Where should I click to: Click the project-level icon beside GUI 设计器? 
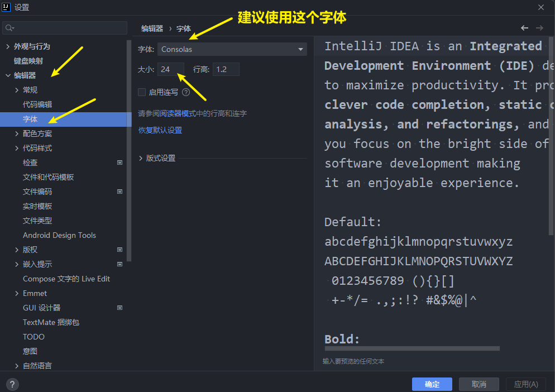(x=119, y=308)
